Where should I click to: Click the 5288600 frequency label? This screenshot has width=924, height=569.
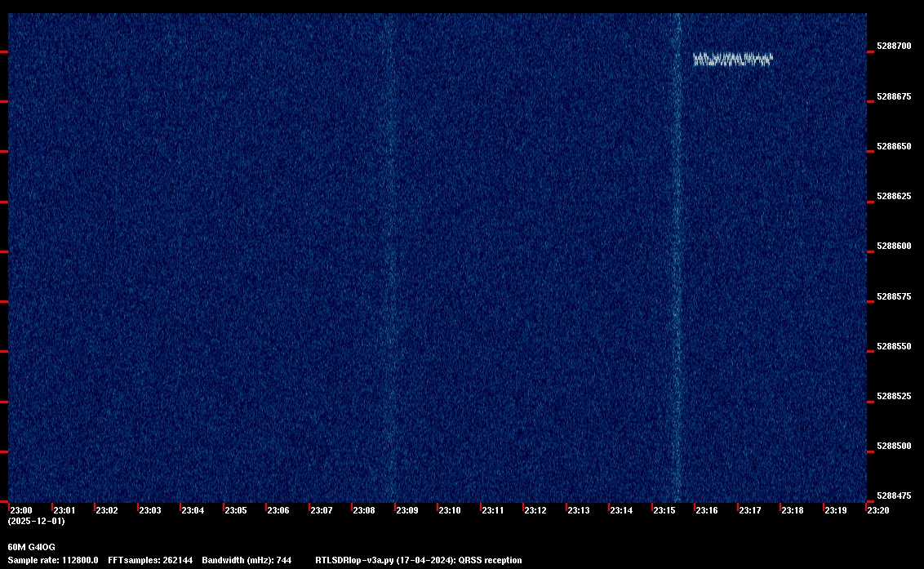click(894, 246)
